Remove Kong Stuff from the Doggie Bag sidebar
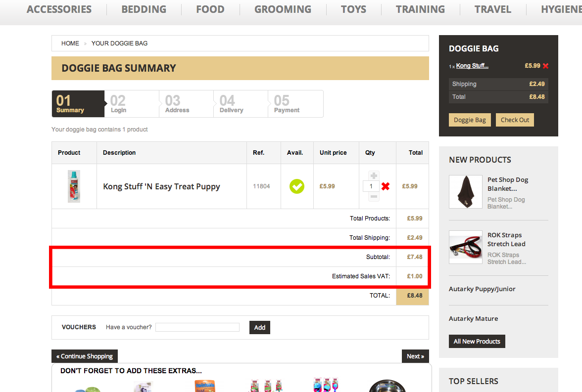Viewport: 582px width, 392px height. [x=545, y=66]
